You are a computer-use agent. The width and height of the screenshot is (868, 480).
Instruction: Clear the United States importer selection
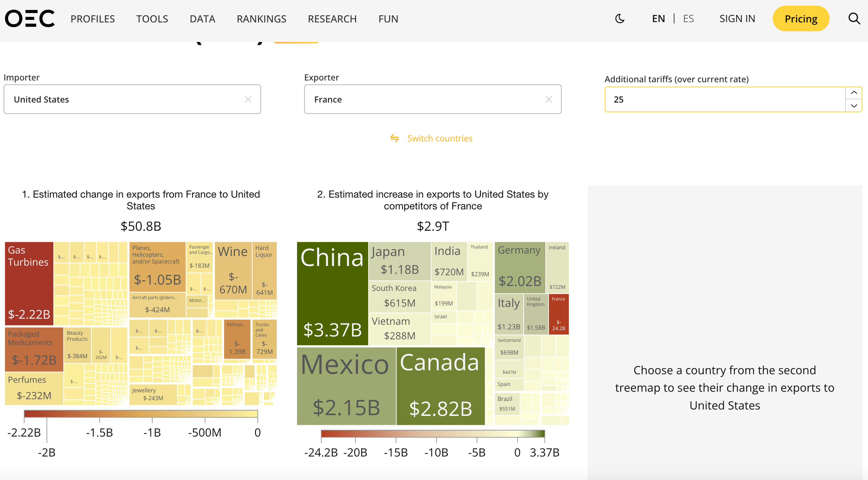[x=248, y=99]
